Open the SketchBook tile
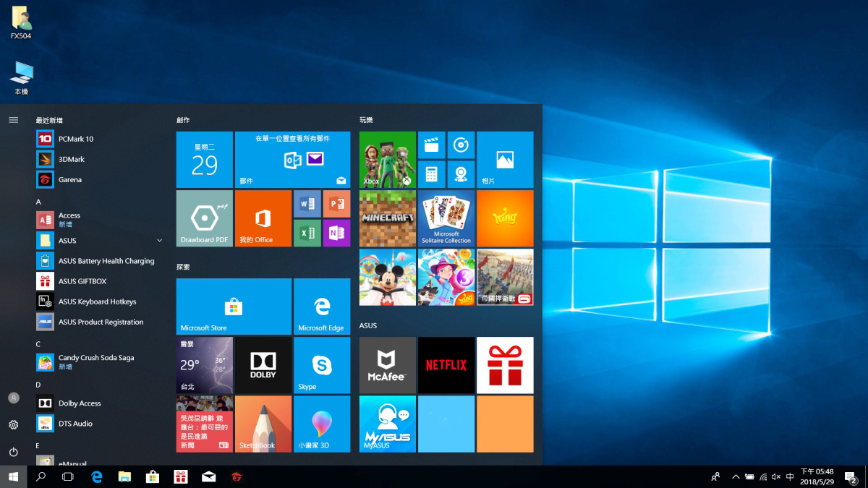 (263, 424)
